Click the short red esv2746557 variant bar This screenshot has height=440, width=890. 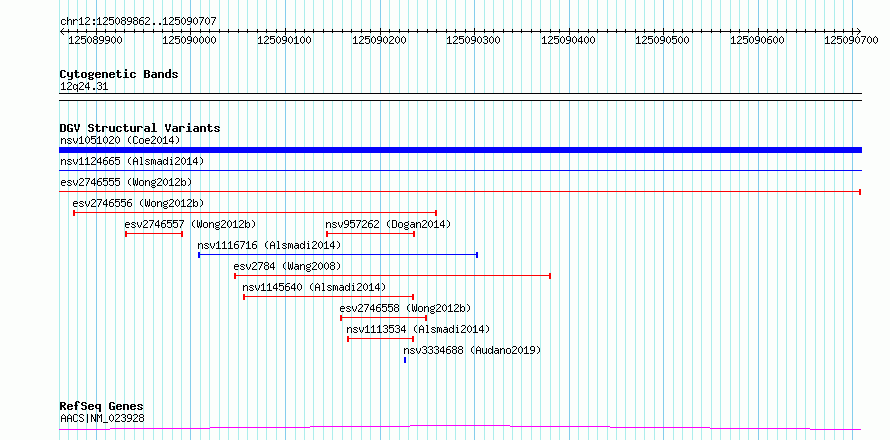coord(154,234)
